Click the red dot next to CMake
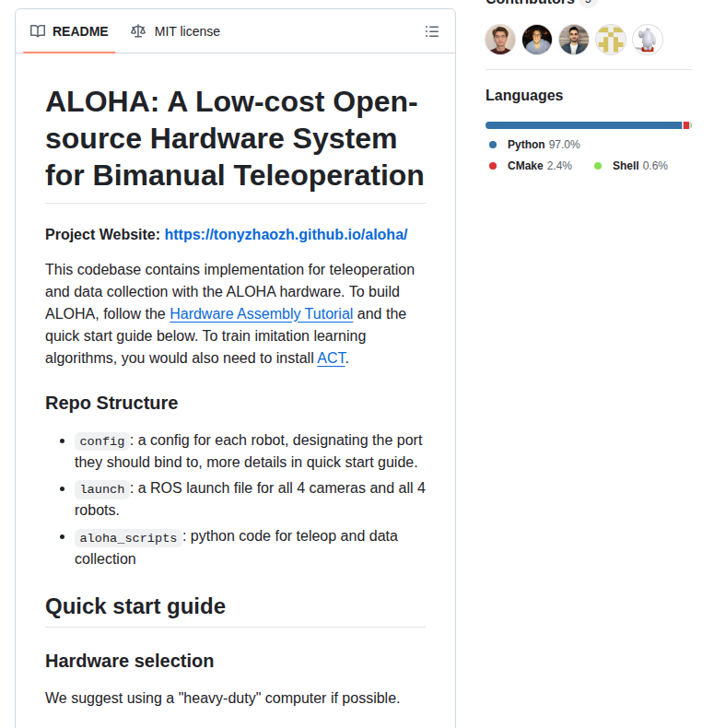 [493, 166]
